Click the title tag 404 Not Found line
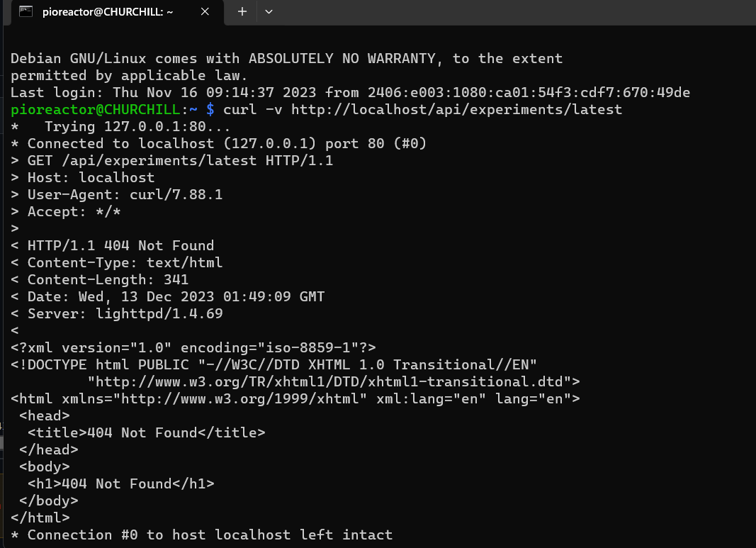This screenshot has width=756, height=548. pyautogui.click(x=146, y=432)
